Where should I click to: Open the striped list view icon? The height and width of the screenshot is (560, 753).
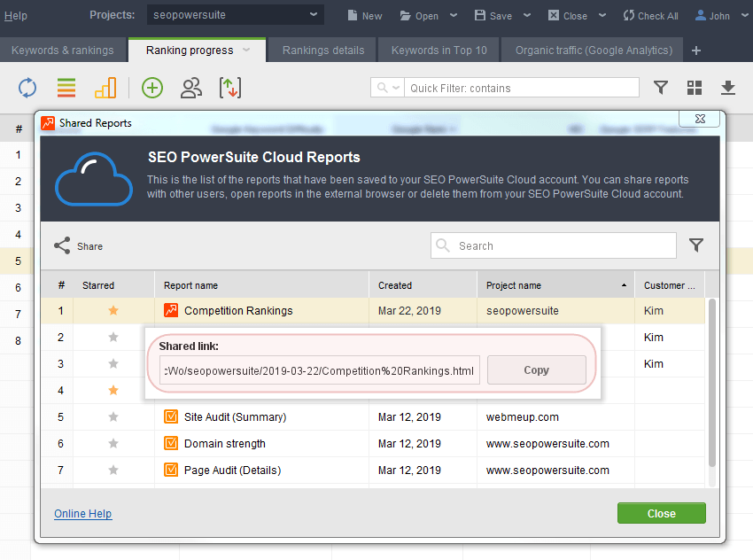point(66,88)
